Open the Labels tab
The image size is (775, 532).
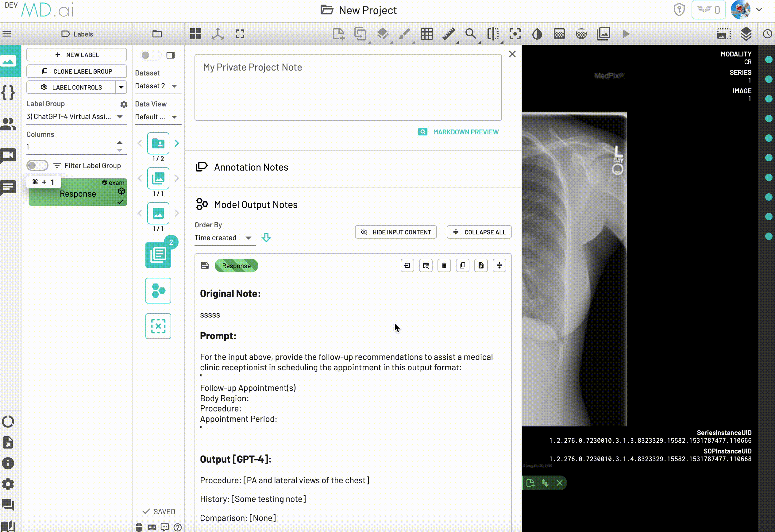(x=77, y=34)
